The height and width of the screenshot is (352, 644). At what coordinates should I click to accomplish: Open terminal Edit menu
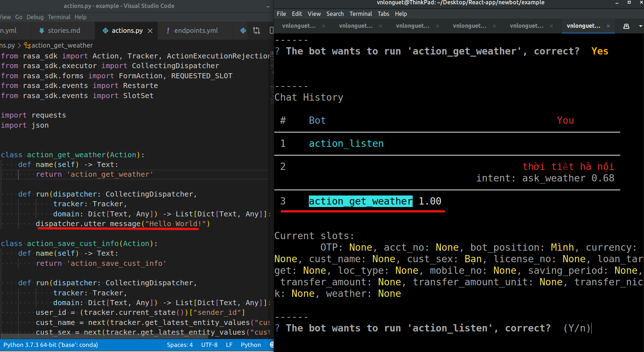pos(297,14)
